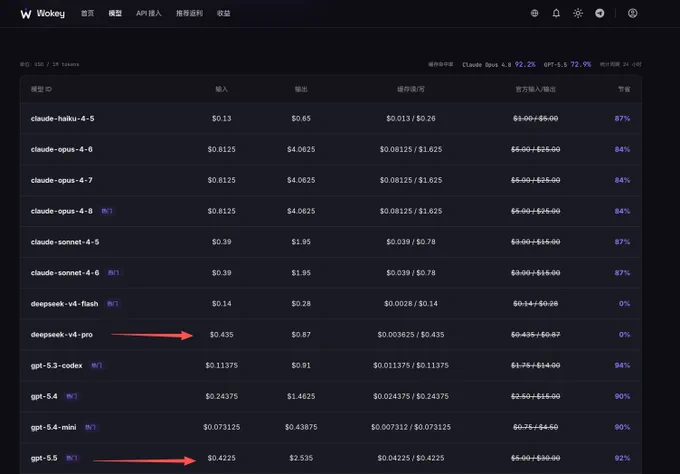Click gpt-5.3-codex input price $0.11375

pos(222,366)
